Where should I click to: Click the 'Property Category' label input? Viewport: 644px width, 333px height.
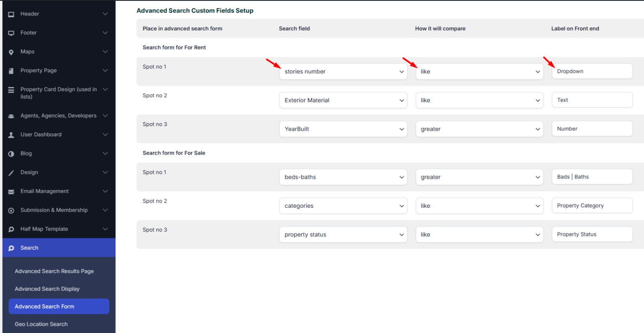coord(592,206)
